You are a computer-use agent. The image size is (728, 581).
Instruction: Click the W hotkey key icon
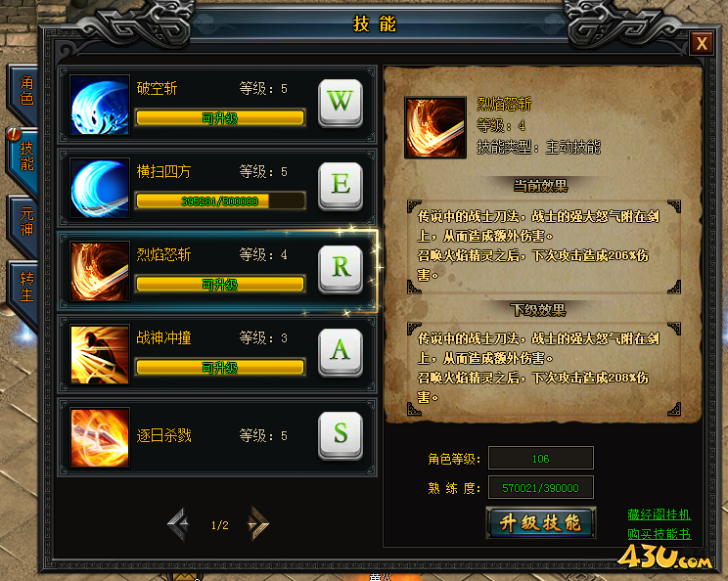pyautogui.click(x=341, y=103)
